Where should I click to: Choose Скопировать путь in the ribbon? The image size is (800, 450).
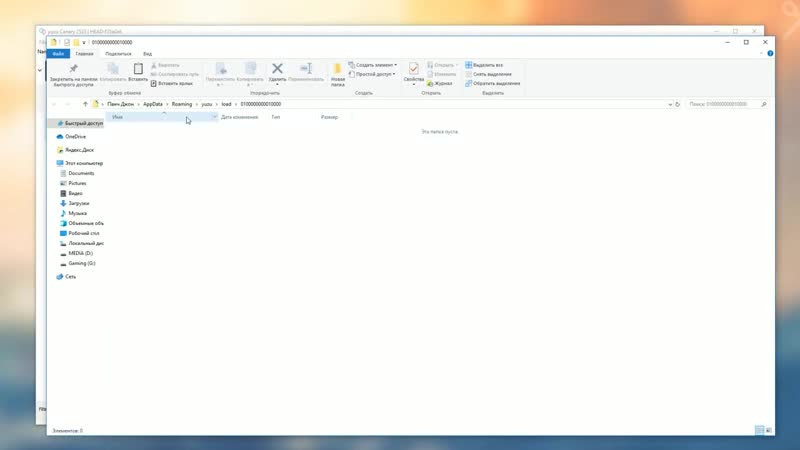pyautogui.click(x=174, y=74)
